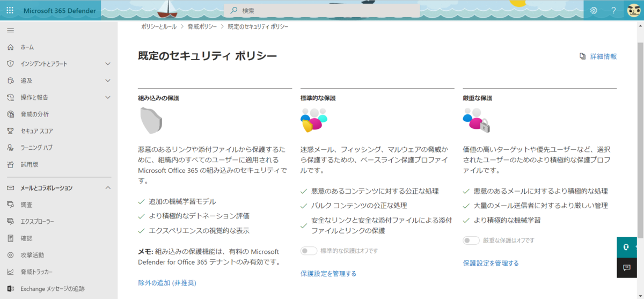644x299 pixels.
Task: Click the ホーム home icon
Action: click(x=10, y=47)
